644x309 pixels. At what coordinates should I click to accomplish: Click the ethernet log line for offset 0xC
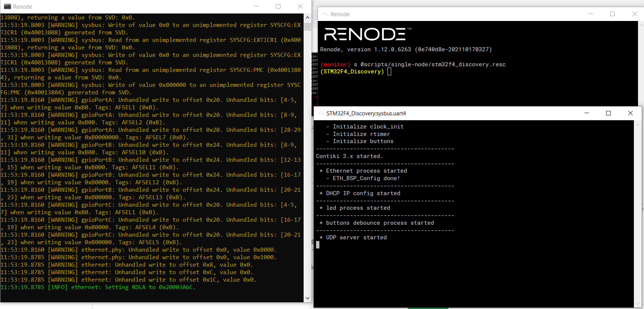(x=127, y=272)
